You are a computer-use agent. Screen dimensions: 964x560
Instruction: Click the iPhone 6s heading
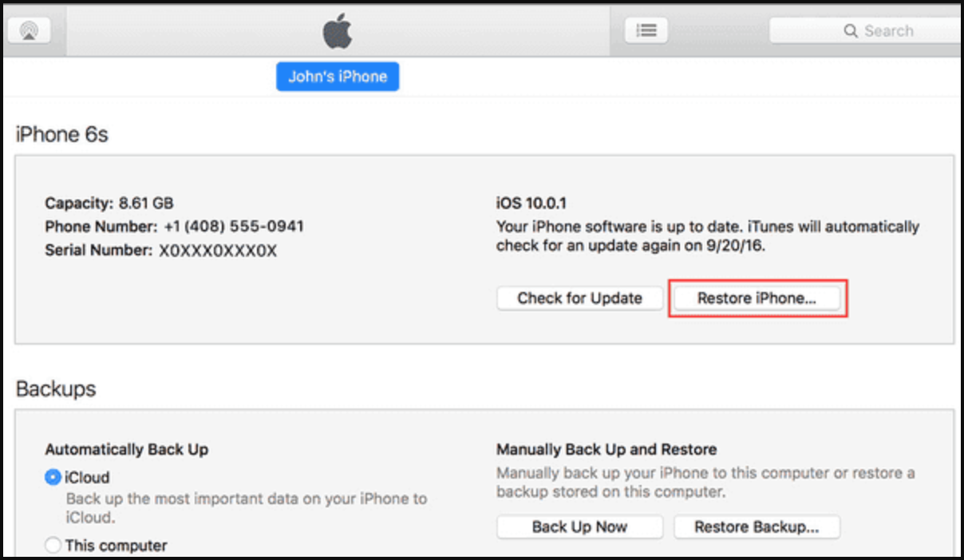point(61,135)
